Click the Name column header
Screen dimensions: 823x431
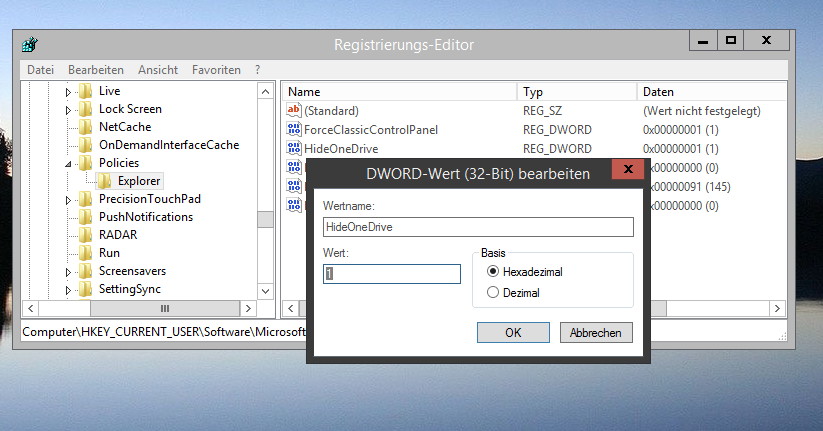pyautogui.click(x=400, y=92)
